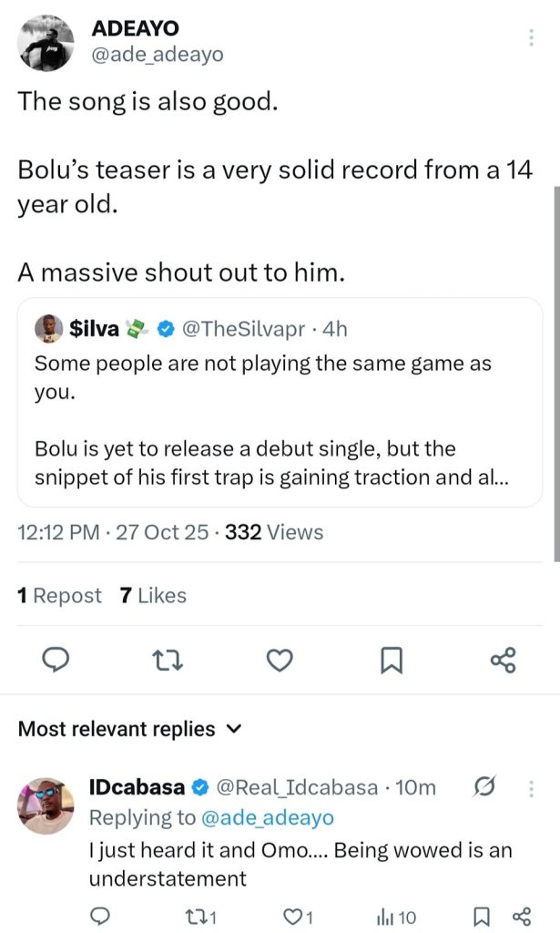Open the post's three-dot options menu
The width and height of the screenshot is (560, 933).
coord(532,38)
